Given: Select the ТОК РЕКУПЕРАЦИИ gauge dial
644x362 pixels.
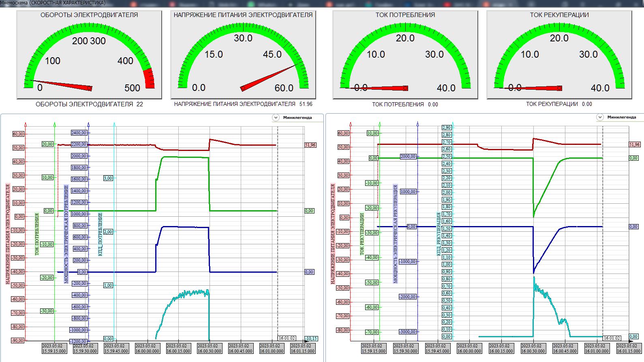Looking at the screenshot, I should point(559,57).
